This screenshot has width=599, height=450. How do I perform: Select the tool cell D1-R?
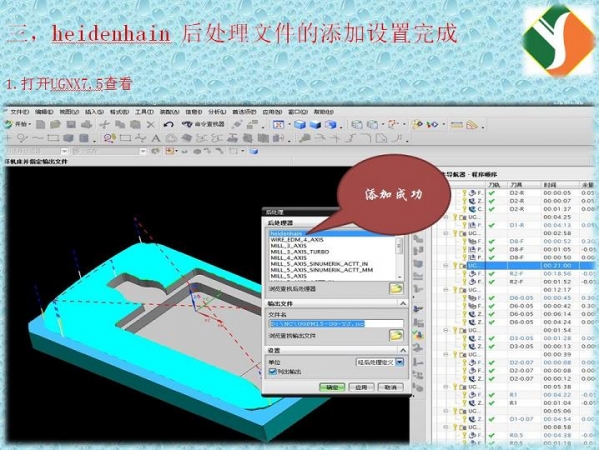click(516, 225)
